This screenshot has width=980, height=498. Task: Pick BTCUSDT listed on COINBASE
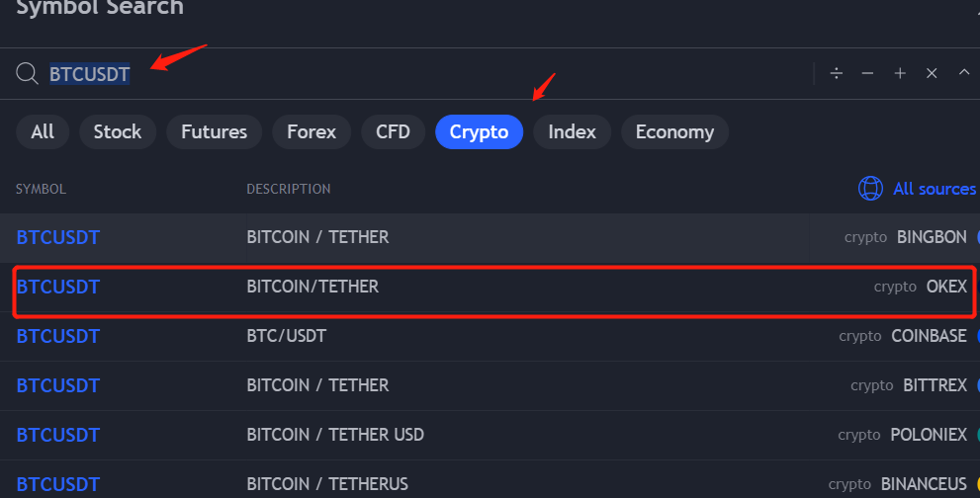490,336
